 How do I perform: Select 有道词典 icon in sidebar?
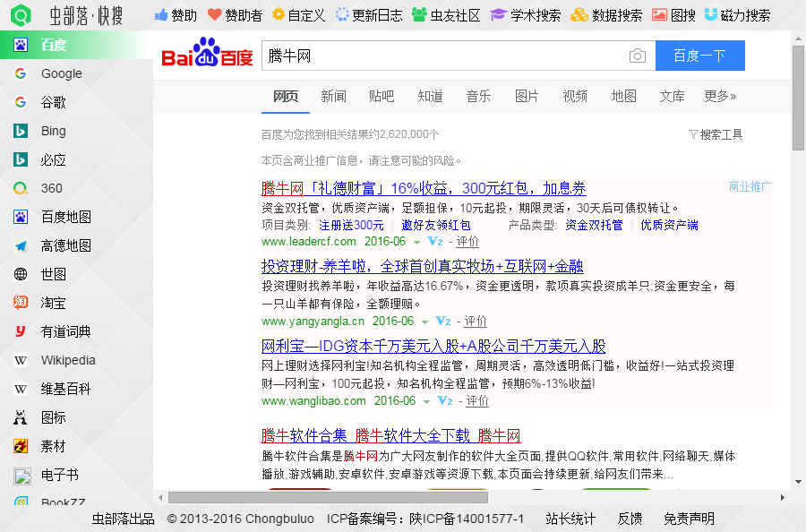click(21, 331)
